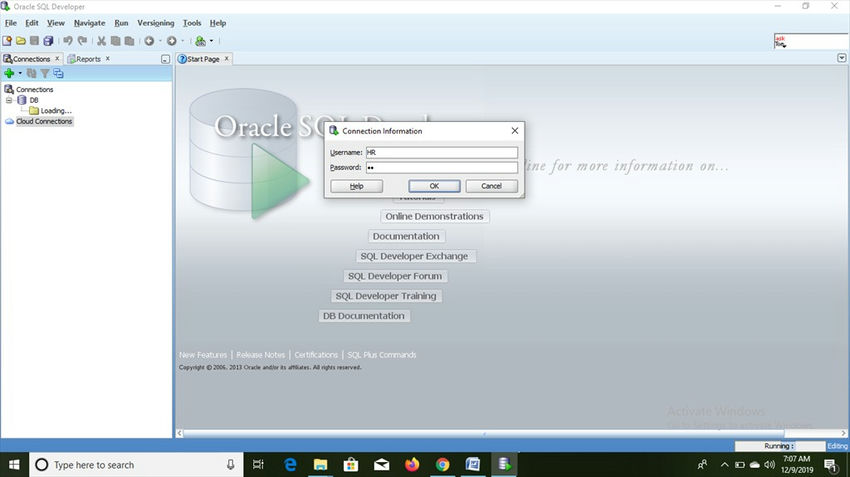This screenshot has width=850, height=477.
Task: Open the Navigate menu
Action: [x=89, y=23]
